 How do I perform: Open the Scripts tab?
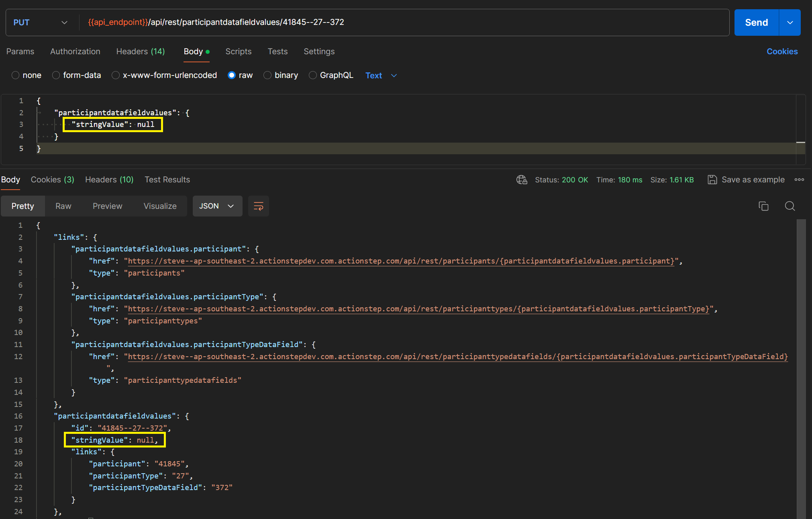click(x=239, y=51)
